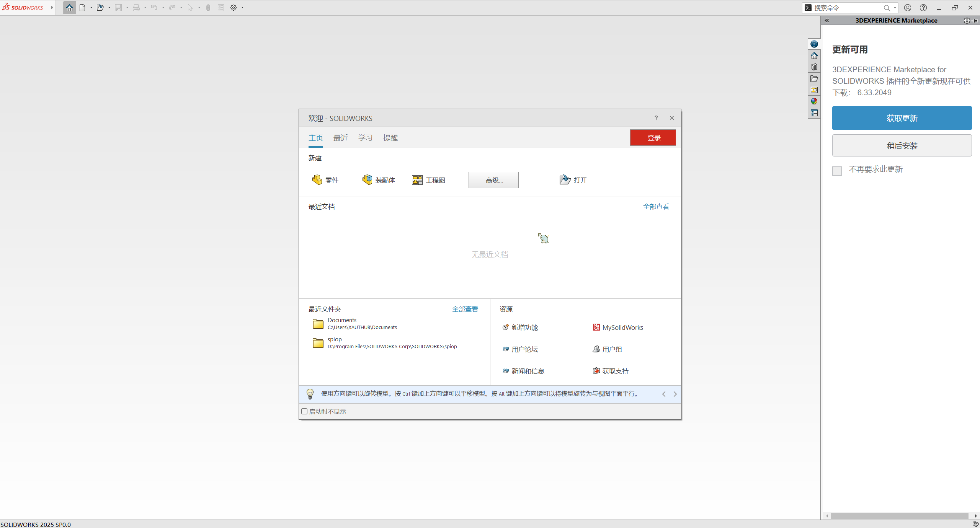Click the Undo icon in toolbar
980x528 pixels.
pos(154,8)
